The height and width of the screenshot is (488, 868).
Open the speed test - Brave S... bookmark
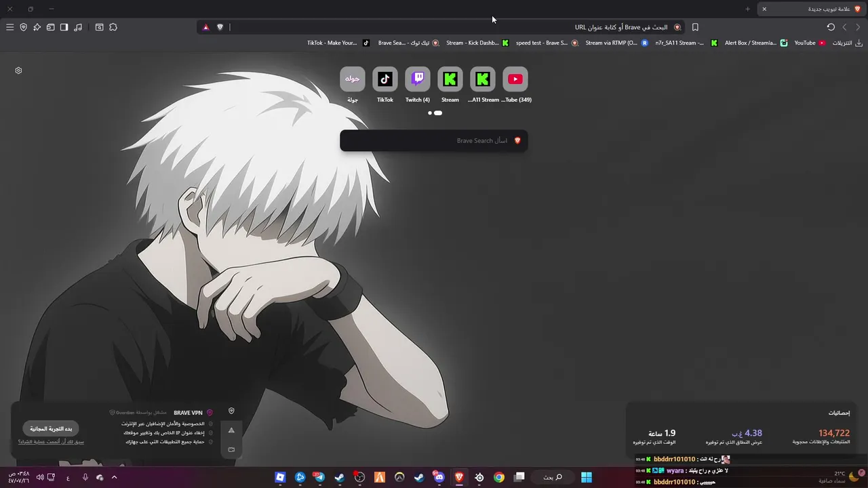547,43
